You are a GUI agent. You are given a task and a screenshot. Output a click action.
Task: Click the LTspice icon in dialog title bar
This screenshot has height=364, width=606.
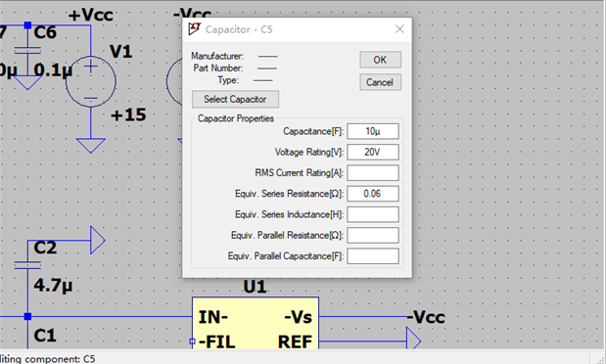click(195, 29)
